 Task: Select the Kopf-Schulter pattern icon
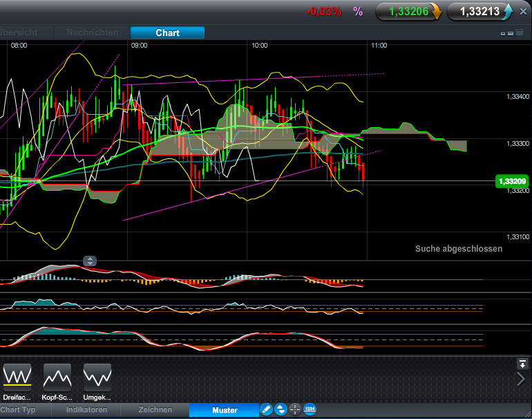[57, 378]
